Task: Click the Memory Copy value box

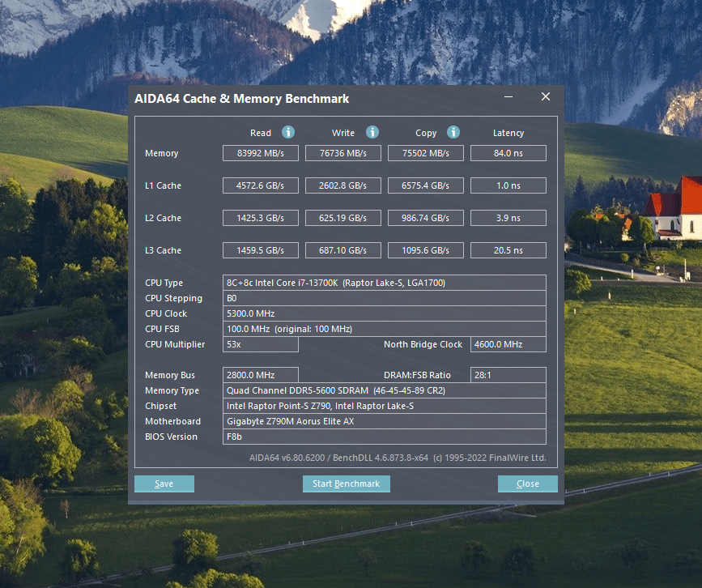Action: point(426,153)
